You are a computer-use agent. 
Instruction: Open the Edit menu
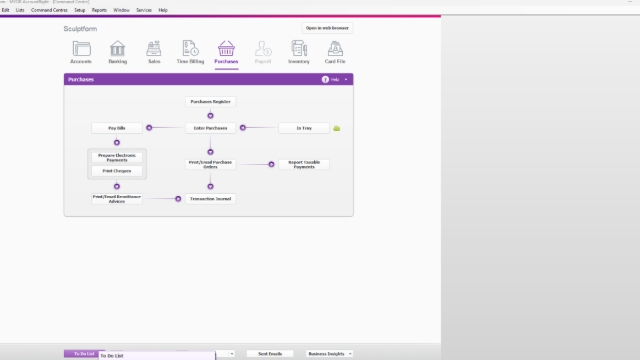tap(5, 10)
